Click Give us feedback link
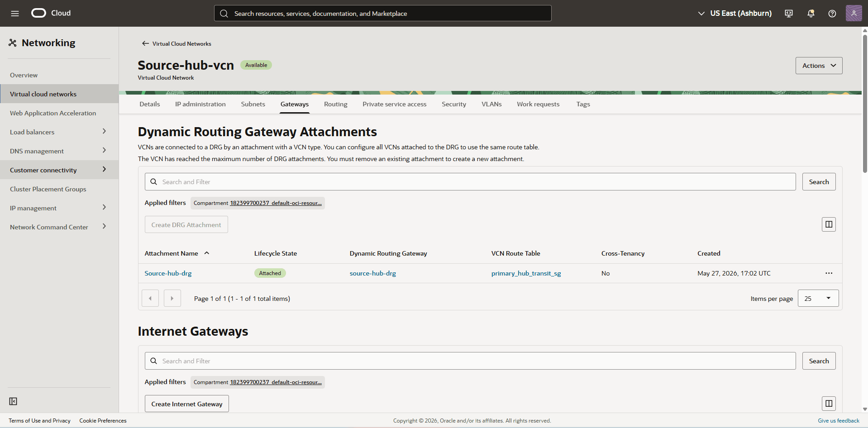The width and height of the screenshot is (868, 428). point(838,421)
